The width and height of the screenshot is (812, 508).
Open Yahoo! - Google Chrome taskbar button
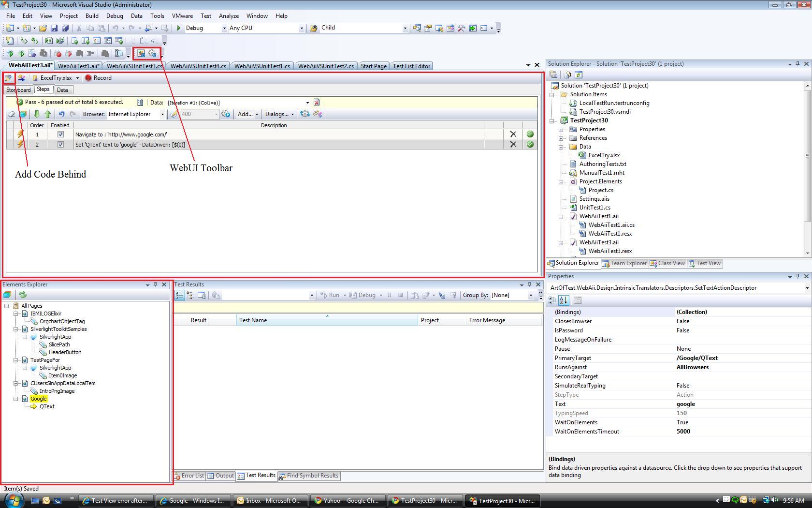[x=348, y=501]
